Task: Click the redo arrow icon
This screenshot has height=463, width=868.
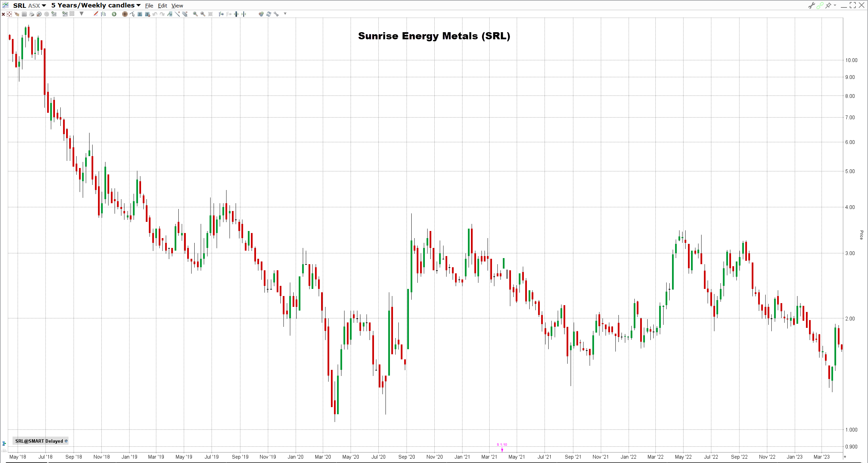Action: coord(162,14)
